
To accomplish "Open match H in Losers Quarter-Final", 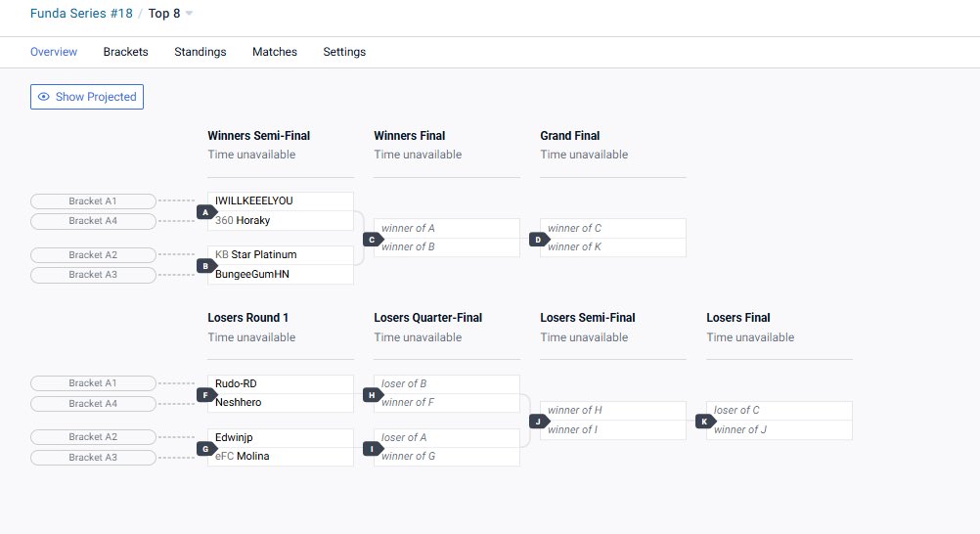I will tap(372, 394).
